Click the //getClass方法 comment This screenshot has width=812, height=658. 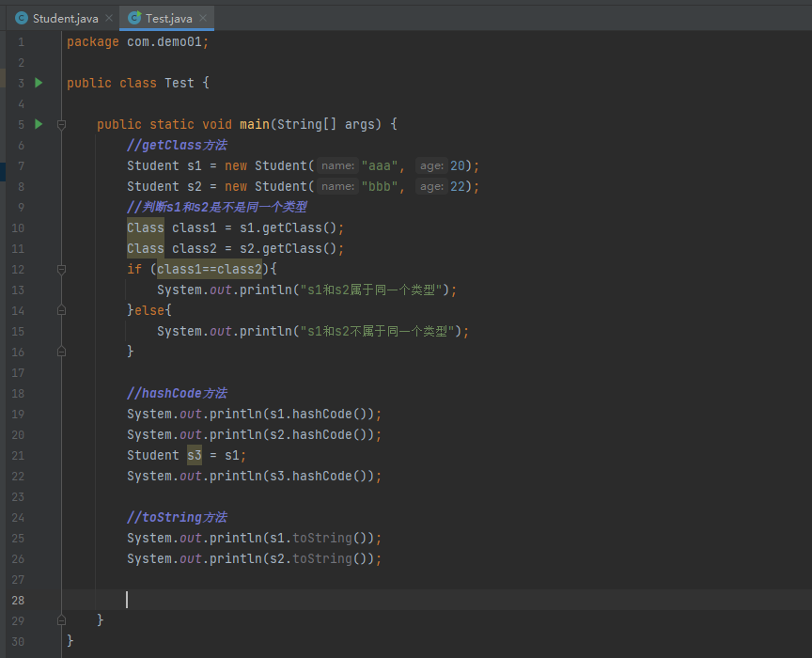(x=177, y=145)
